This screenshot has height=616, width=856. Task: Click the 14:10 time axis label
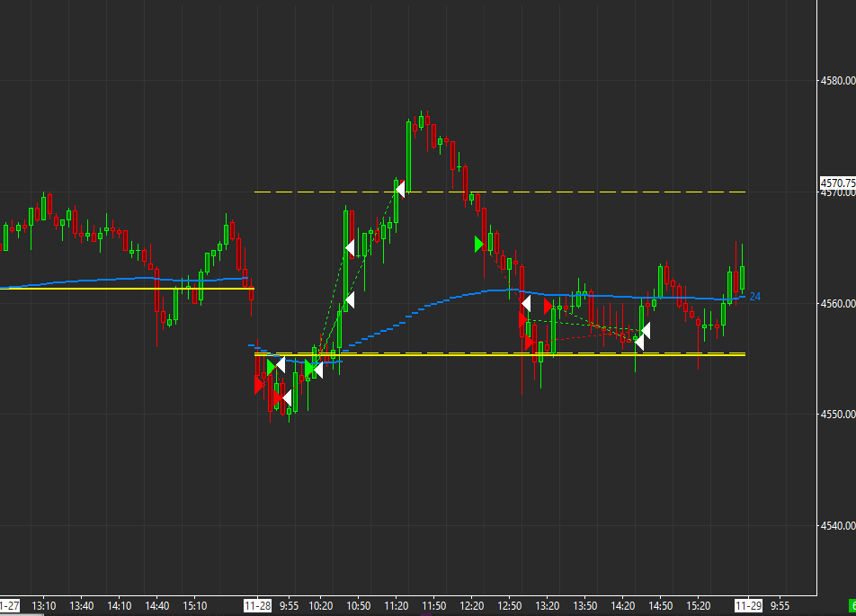click(119, 605)
